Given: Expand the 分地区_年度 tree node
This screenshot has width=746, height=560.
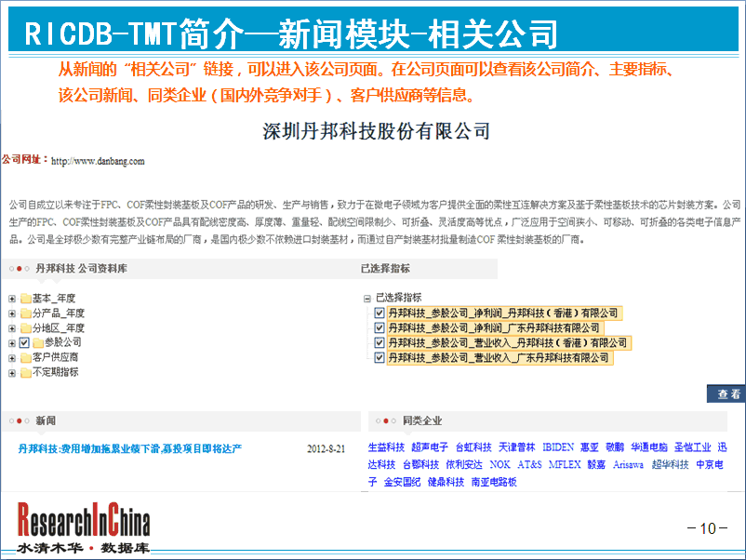Looking at the screenshot, I should pyautogui.click(x=12, y=328).
